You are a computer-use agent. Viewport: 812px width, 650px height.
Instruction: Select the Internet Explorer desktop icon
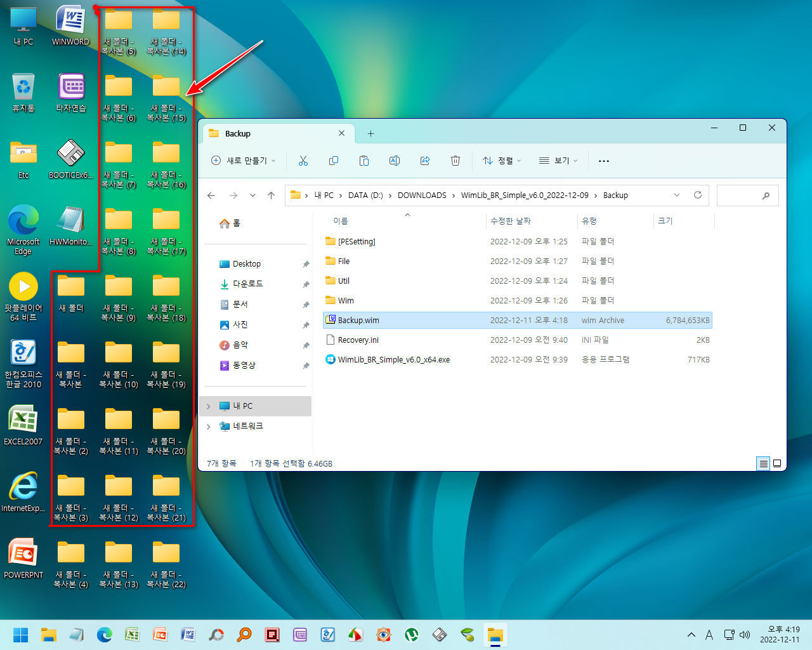[23, 492]
